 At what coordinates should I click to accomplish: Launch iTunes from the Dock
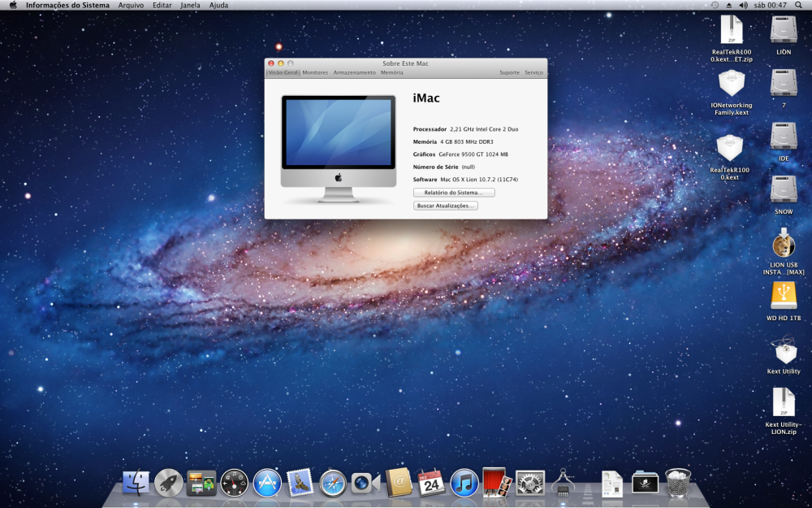[464, 483]
